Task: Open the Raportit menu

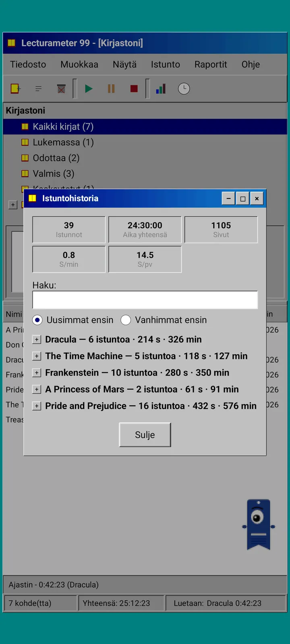Action: tap(211, 64)
